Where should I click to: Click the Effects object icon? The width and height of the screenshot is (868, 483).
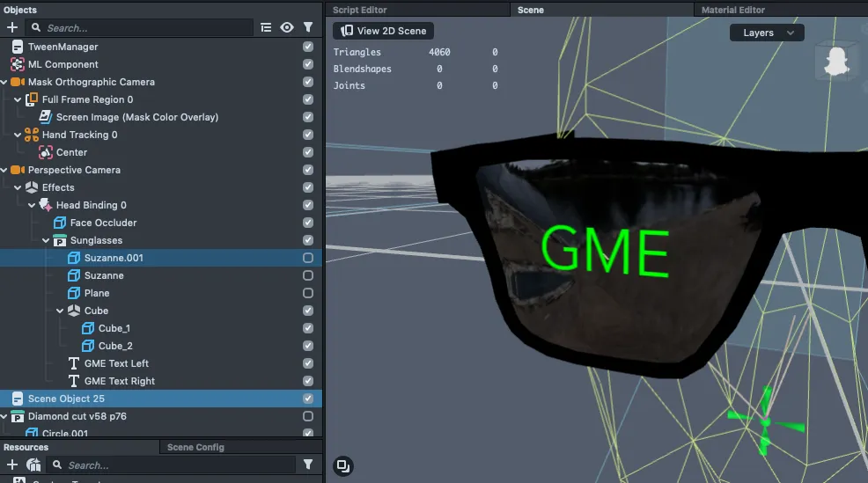pos(32,187)
